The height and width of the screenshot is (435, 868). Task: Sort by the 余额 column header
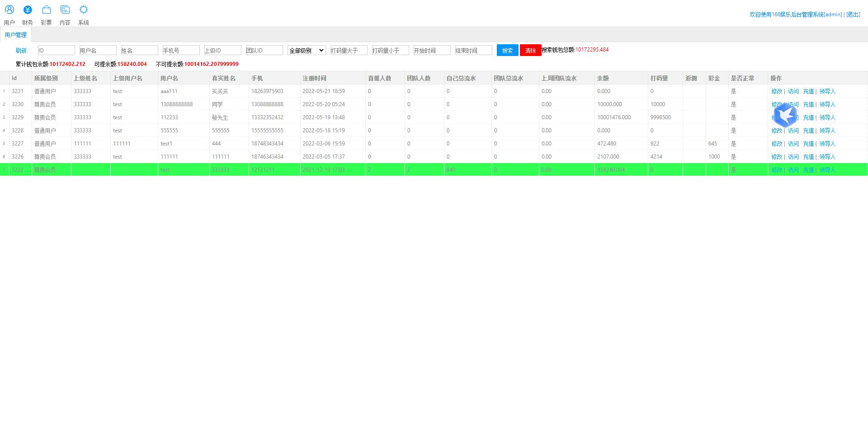(x=603, y=78)
